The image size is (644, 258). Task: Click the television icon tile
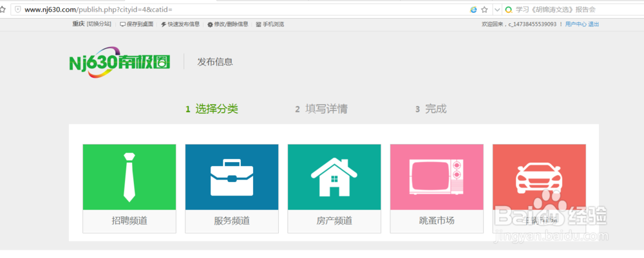[437, 177]
